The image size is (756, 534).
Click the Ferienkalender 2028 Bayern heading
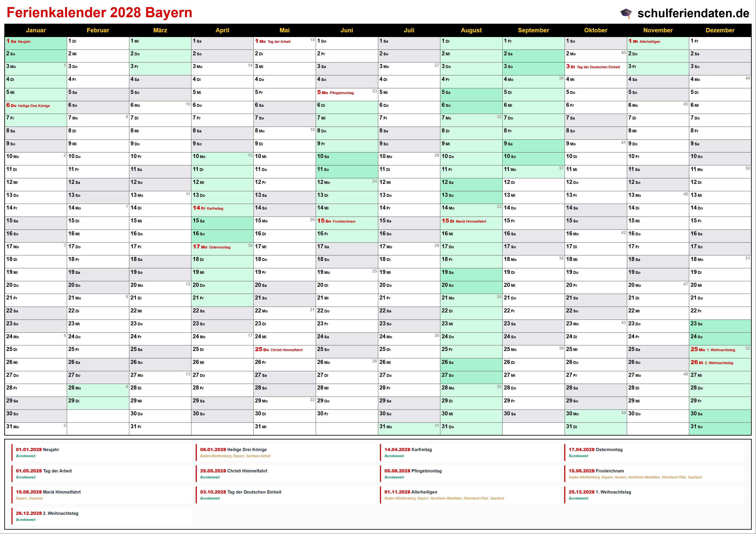(99, 12)
